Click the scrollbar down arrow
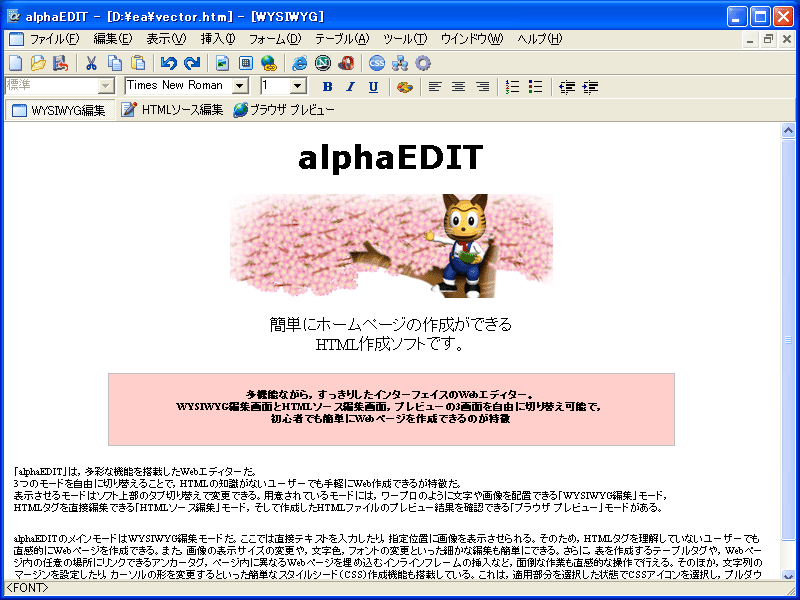The height and width of the screenshot is (600, 800). (788, 576)
